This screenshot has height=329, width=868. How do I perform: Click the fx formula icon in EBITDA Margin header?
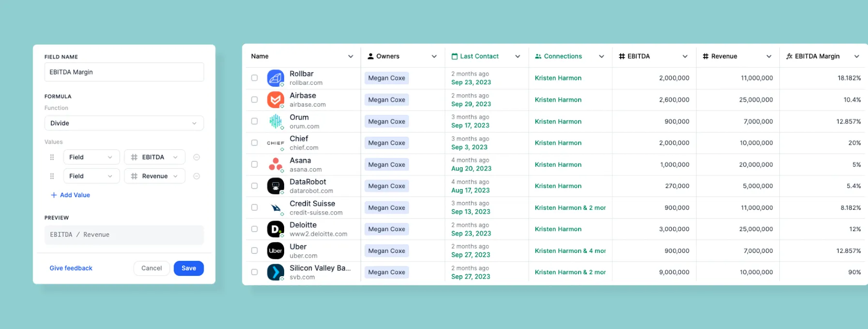(x=790, y=56)
